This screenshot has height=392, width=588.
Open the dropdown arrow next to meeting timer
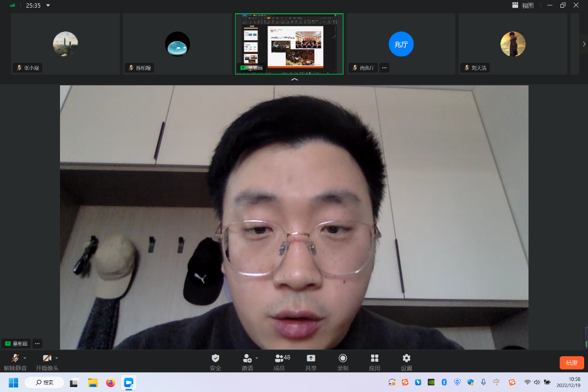point(48,6)
